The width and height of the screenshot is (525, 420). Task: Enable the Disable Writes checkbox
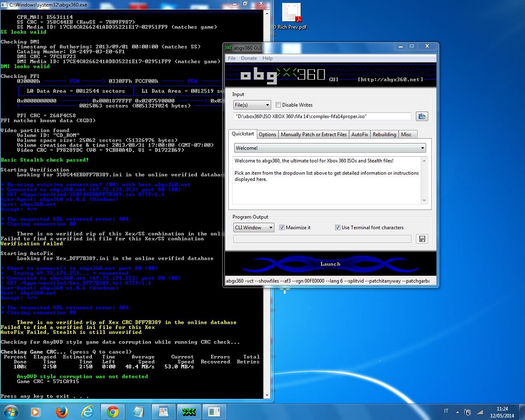(278, 105)
